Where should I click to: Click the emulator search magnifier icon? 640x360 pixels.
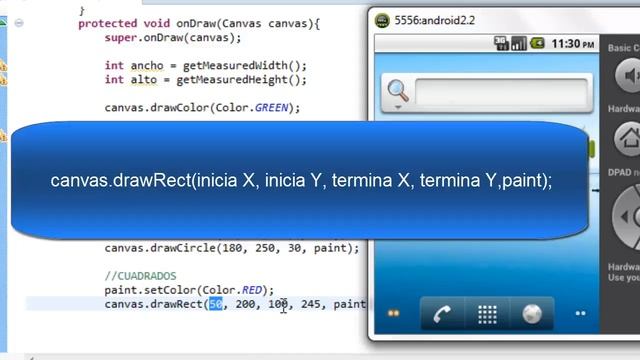(398, 91)
